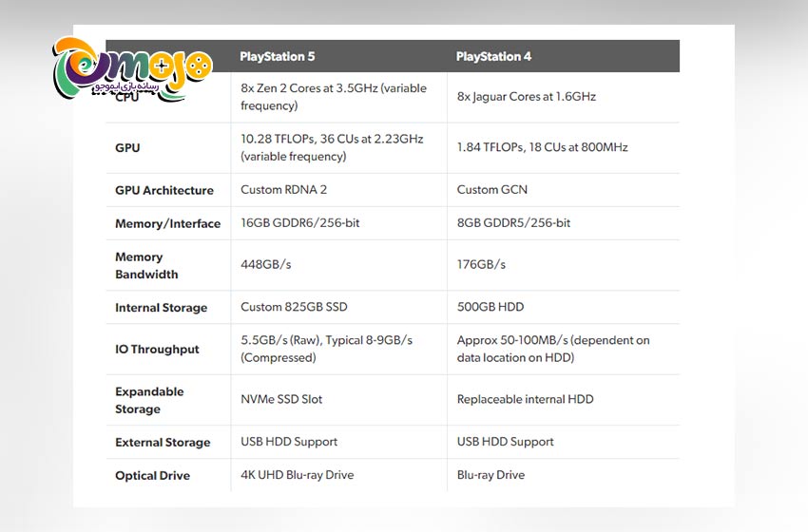Click the 10.28 TFLOPs GPU cell
This screenshot has height=532, width=808.
click(332, 147)
